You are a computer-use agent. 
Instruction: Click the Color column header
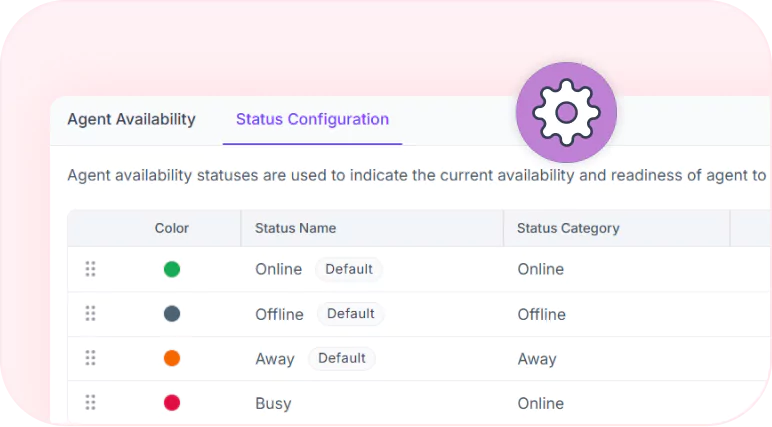click(x=172, y=228)
